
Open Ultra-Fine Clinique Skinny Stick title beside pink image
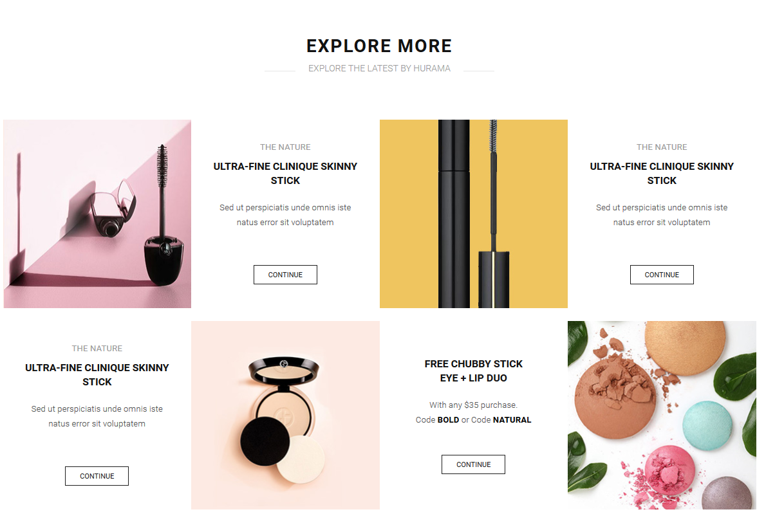(285, 174)
